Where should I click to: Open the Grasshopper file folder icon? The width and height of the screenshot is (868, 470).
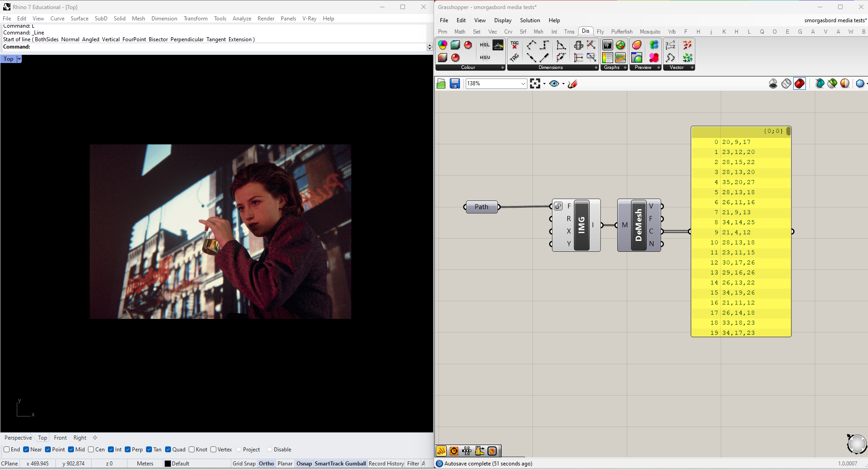point(441,83)
